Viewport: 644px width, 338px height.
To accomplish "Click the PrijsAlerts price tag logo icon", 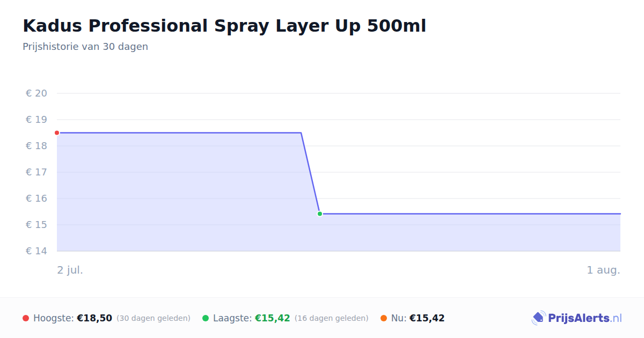I will coord(539,318).
